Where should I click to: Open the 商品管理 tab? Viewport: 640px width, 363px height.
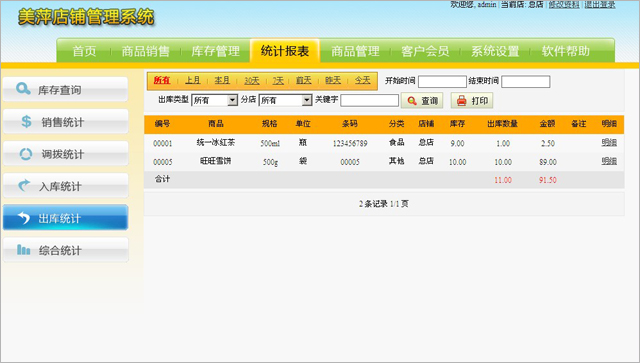(x=355, y=51)
